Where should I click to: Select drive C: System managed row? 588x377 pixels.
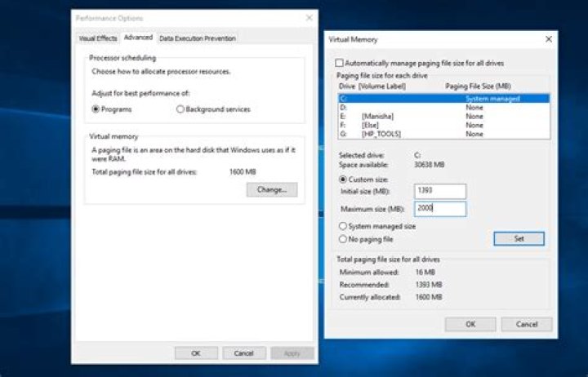[444, 99]
